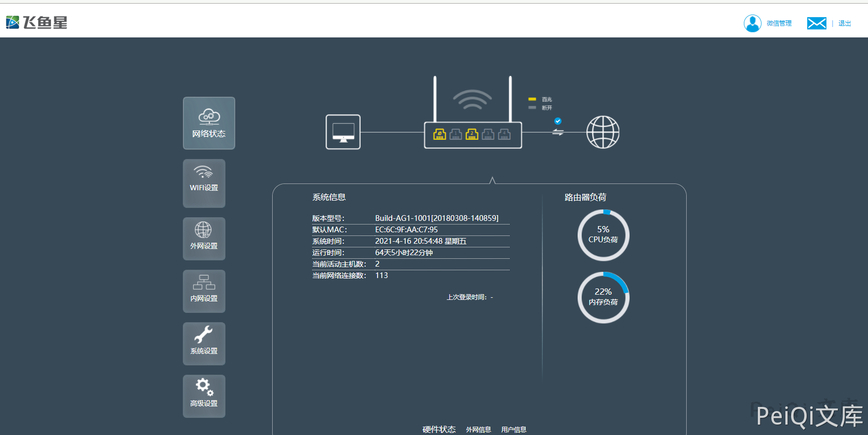Switch to 用户信息 tab
The width and height of the screenshot is (868, 435).
tap(514, 429)
